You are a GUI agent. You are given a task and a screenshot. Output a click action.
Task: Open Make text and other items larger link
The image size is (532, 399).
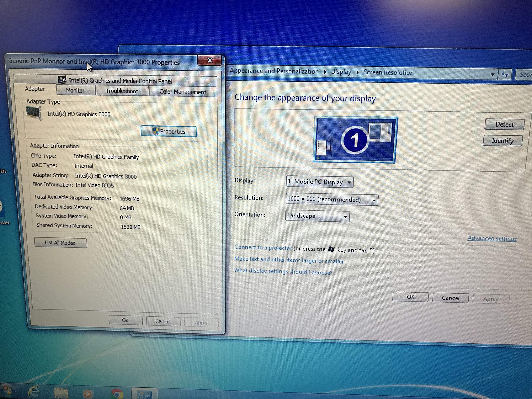point(289,260)
